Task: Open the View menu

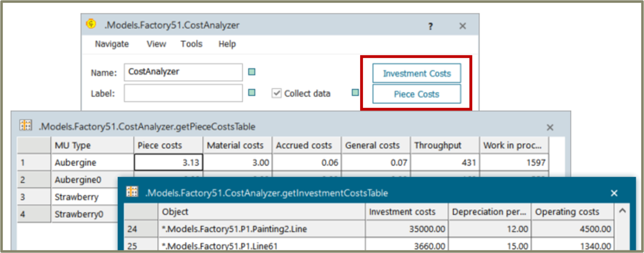Action: tap(156, 44)
